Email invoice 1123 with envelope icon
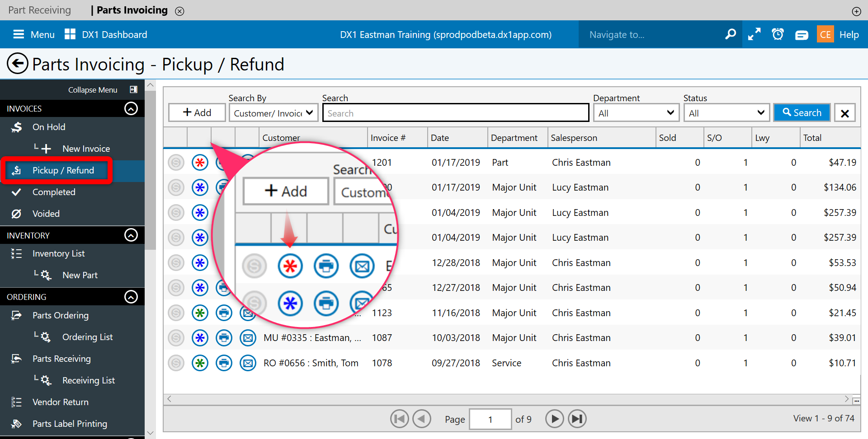 (248, 313)
